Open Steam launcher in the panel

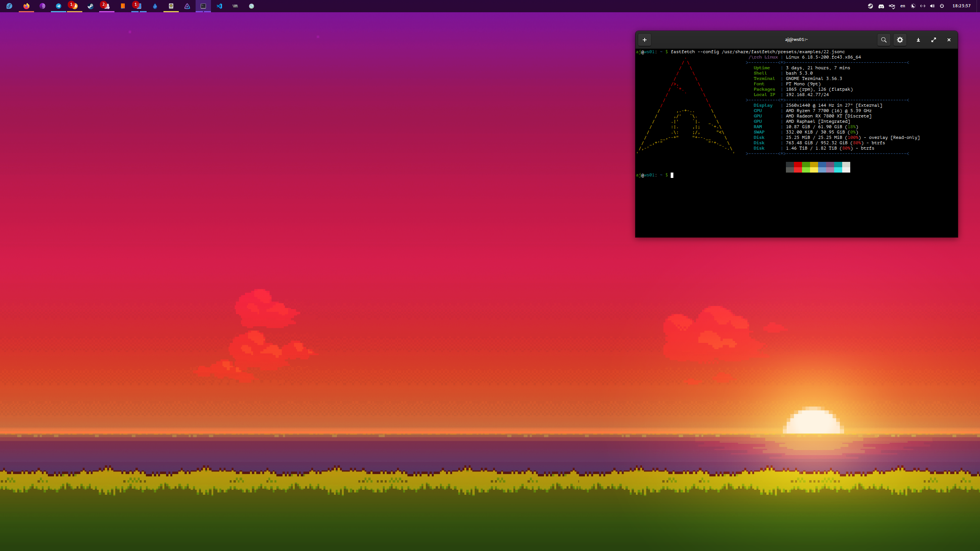click(90, 6)
